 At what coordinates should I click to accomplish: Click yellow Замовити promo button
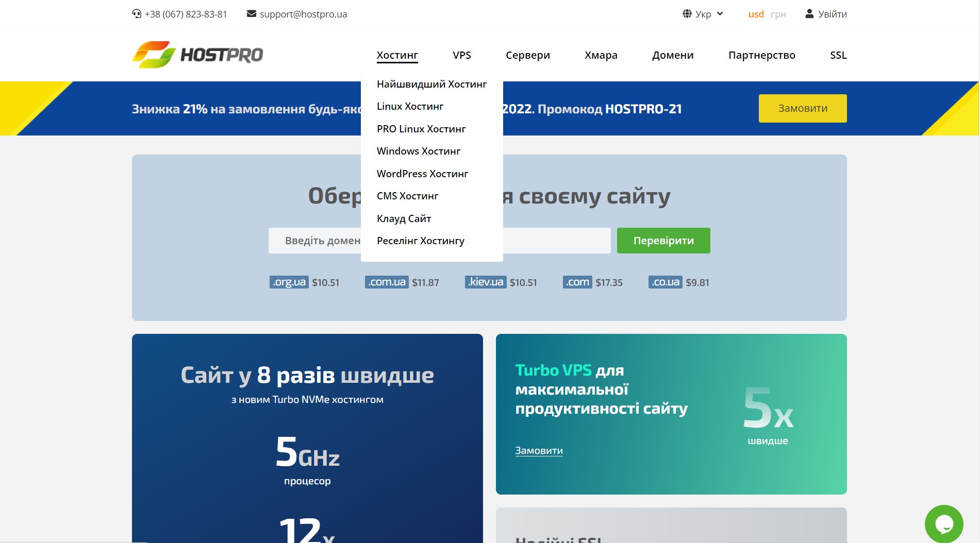[802, 108]
